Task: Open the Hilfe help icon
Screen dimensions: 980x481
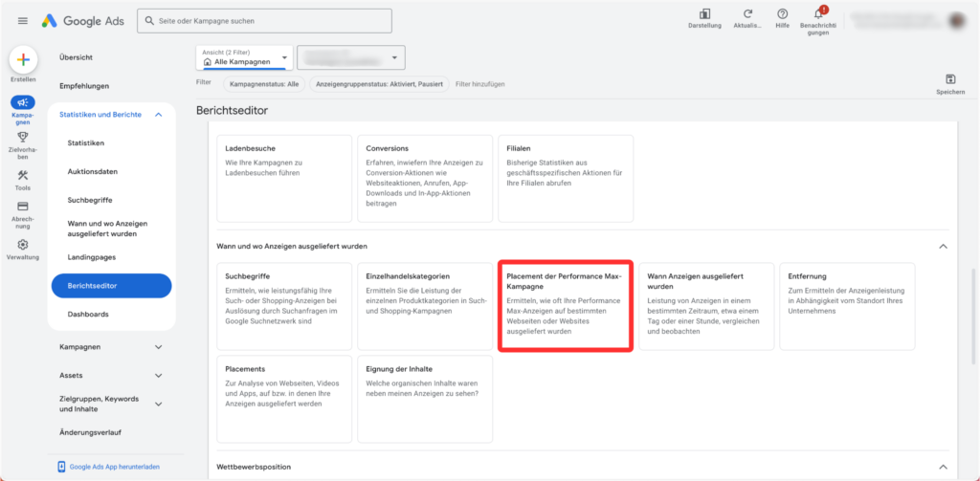Action: click(783, 13)
